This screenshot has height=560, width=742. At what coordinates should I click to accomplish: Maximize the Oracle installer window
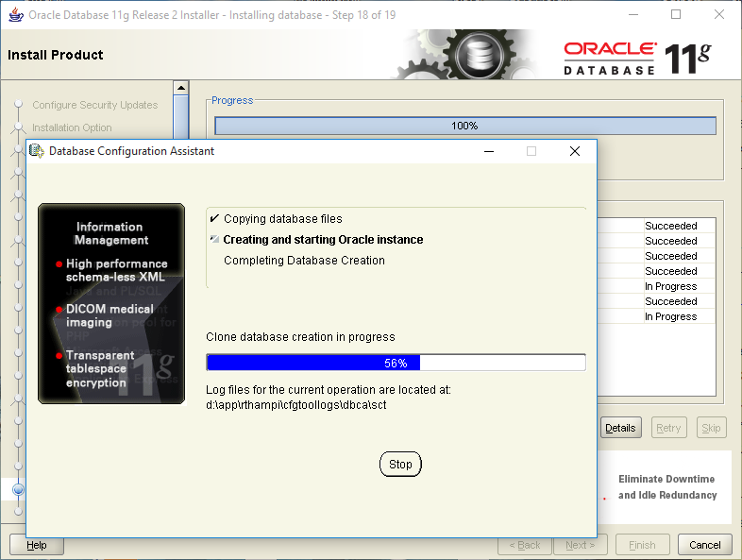[676, 15]
